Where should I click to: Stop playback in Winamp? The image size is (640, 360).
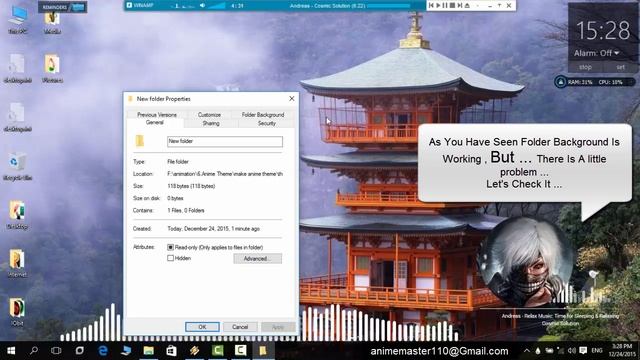coord(452,5)
